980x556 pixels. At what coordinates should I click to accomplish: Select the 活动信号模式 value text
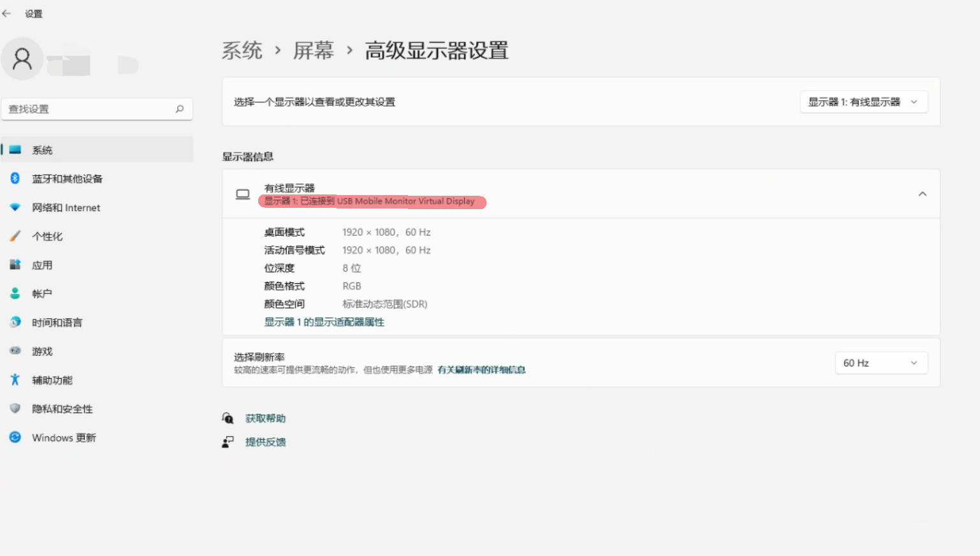pos(386,250)
